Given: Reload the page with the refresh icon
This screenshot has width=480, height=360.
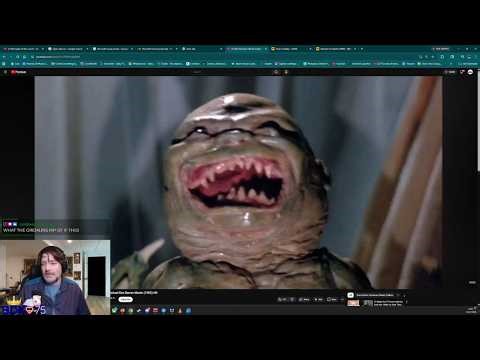Looking at the screenshot, I should point(18,57).
